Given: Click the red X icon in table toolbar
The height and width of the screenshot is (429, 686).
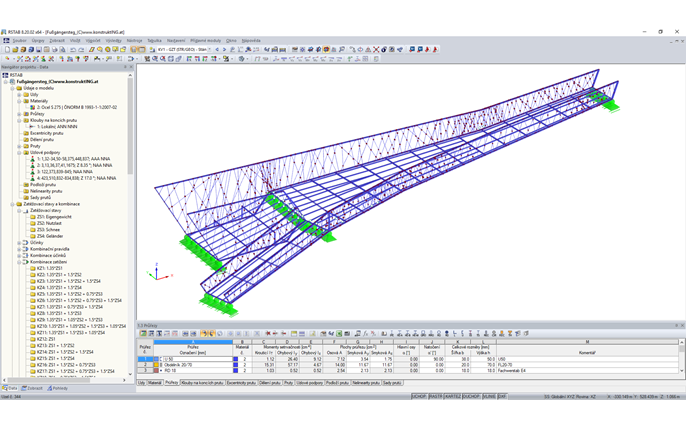Looking at the screenshot, I should (x=268, y=333).
